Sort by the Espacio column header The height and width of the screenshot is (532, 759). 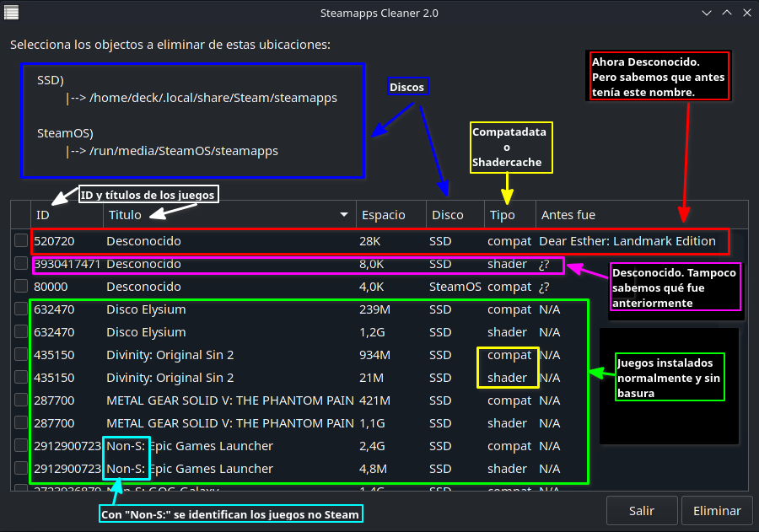coord(391,214)
